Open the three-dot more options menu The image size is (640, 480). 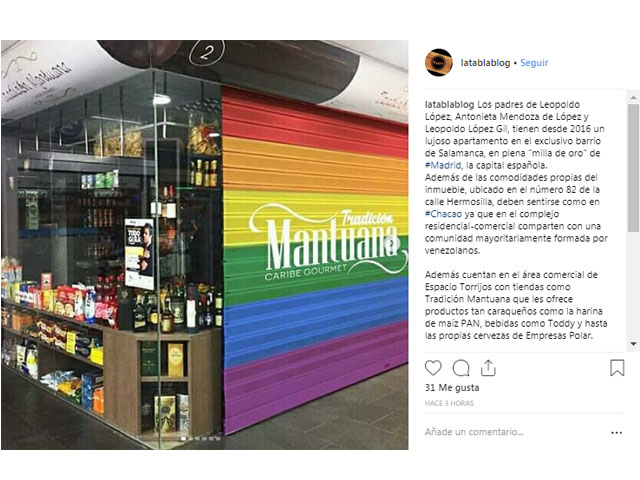(616, 432)
